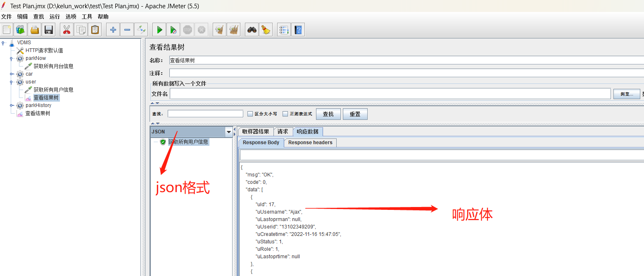Click into the 注释 comment field

[x=406, y=73]
